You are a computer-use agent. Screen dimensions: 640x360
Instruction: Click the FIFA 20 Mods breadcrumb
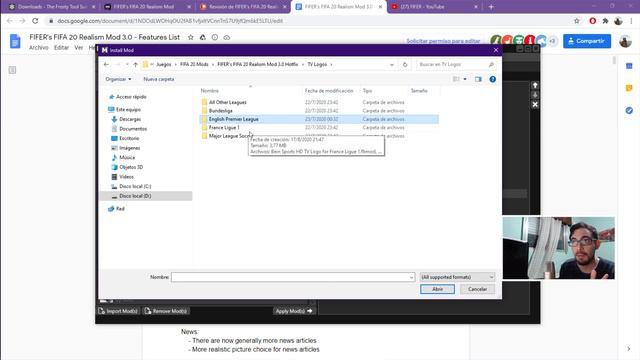coord(194,64)
